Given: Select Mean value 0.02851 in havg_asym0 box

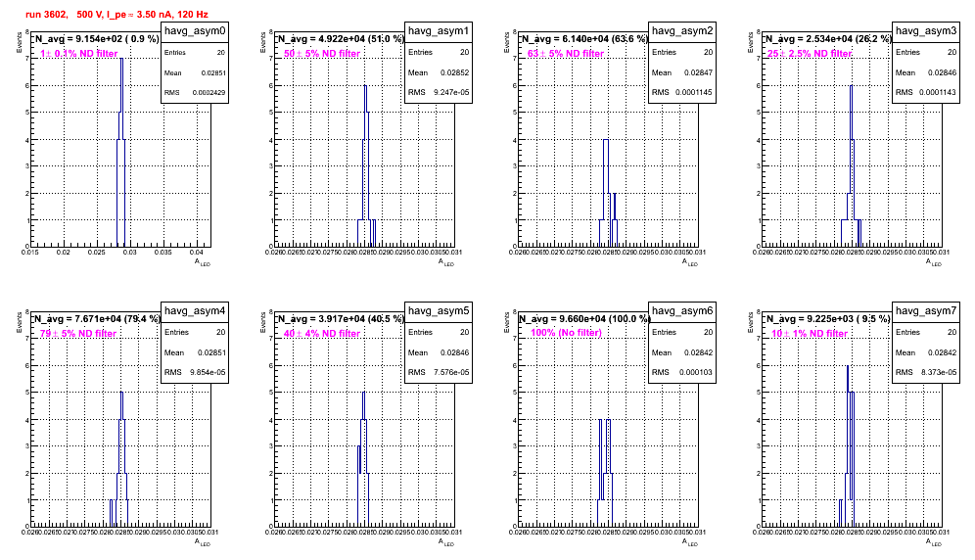Looking at the screenshot, I should [213, 72].
